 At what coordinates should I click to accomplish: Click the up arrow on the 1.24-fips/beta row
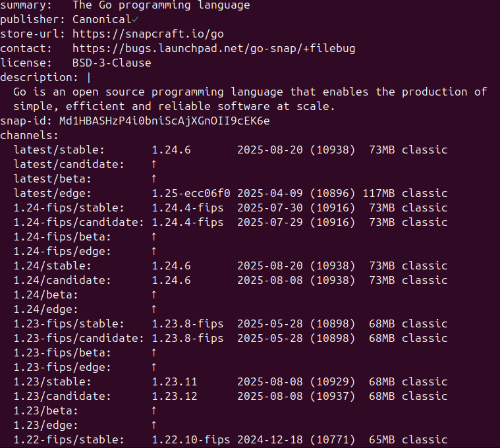tap(154, 237)
